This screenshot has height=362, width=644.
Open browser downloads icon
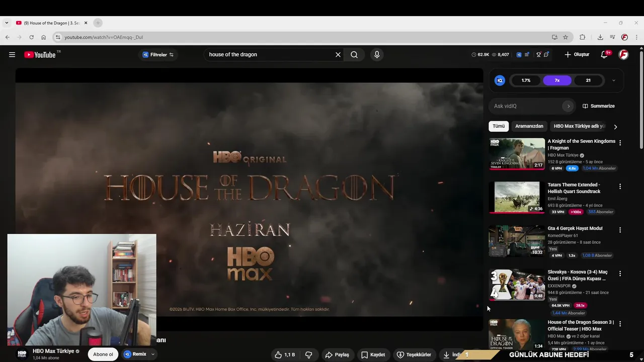tap(600, 37)
